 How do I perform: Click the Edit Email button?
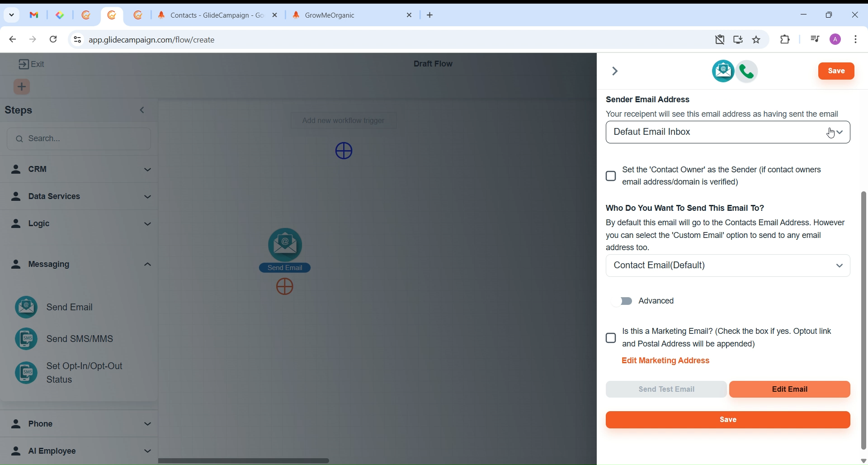coord(790,390)
